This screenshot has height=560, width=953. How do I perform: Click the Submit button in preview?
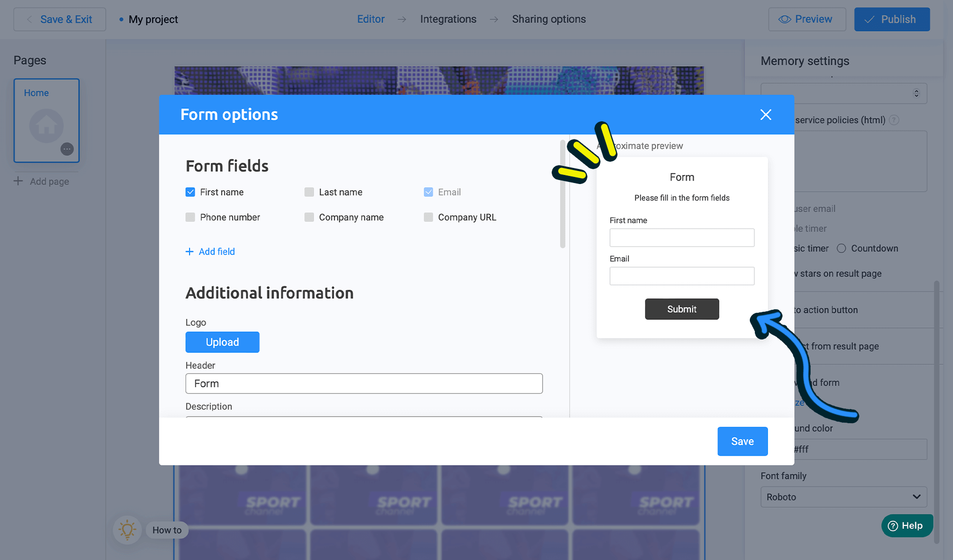[x=682, y=309]
